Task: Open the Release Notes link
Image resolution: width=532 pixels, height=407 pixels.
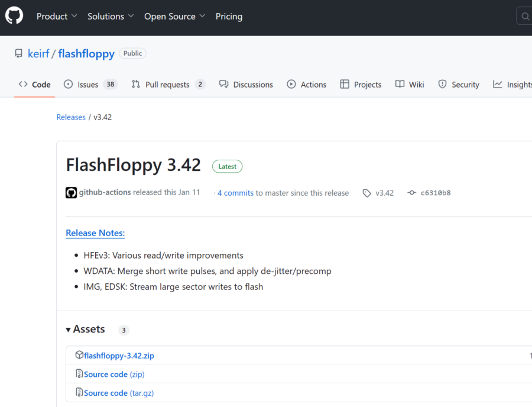Action: [x=95, y=233]
